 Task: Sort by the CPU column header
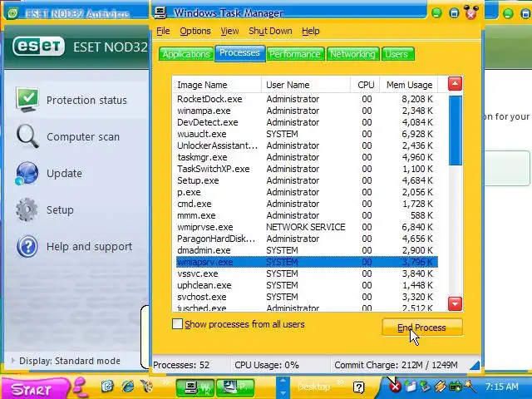(x=365, y=85)
